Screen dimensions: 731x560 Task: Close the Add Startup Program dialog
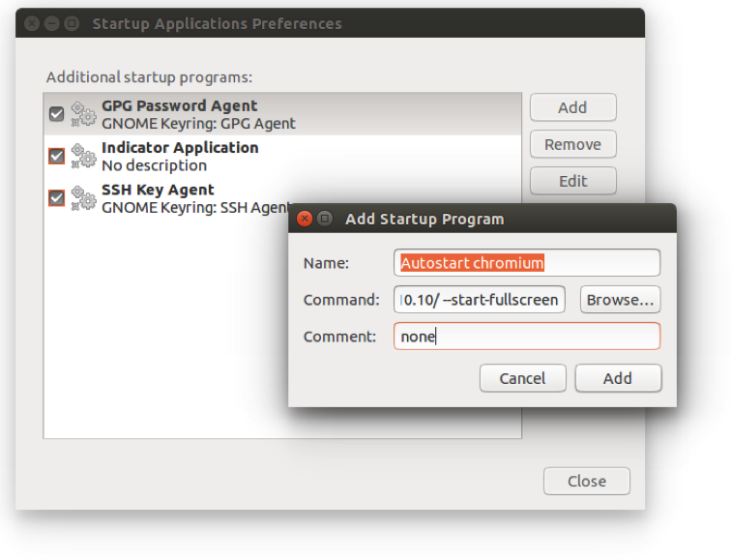(x=306, y=219)
